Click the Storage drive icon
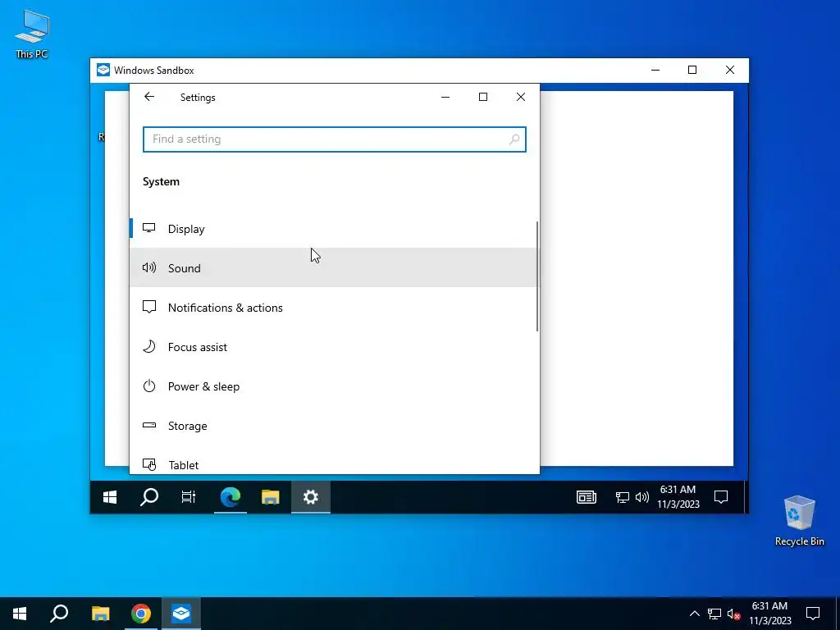The image size is (840, 630). [149, 426]
